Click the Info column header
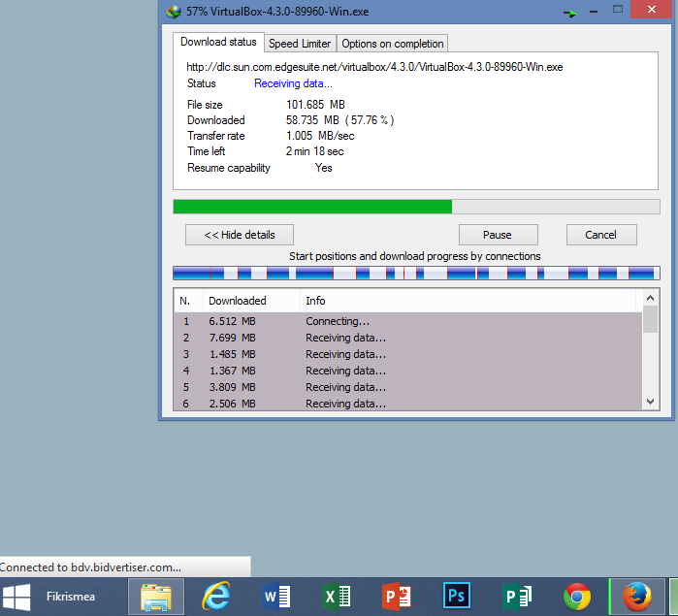678x616 pixels. (468, 301)
